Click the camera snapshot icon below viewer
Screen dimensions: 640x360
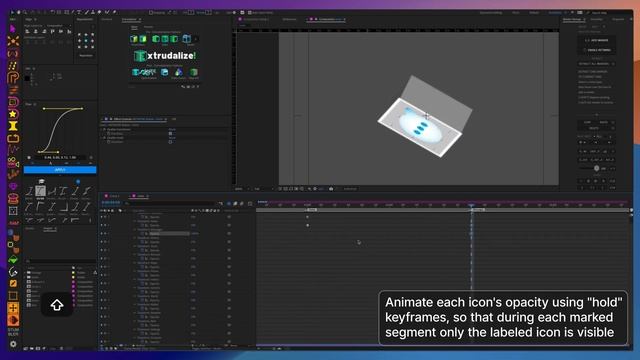coord(331,189)
